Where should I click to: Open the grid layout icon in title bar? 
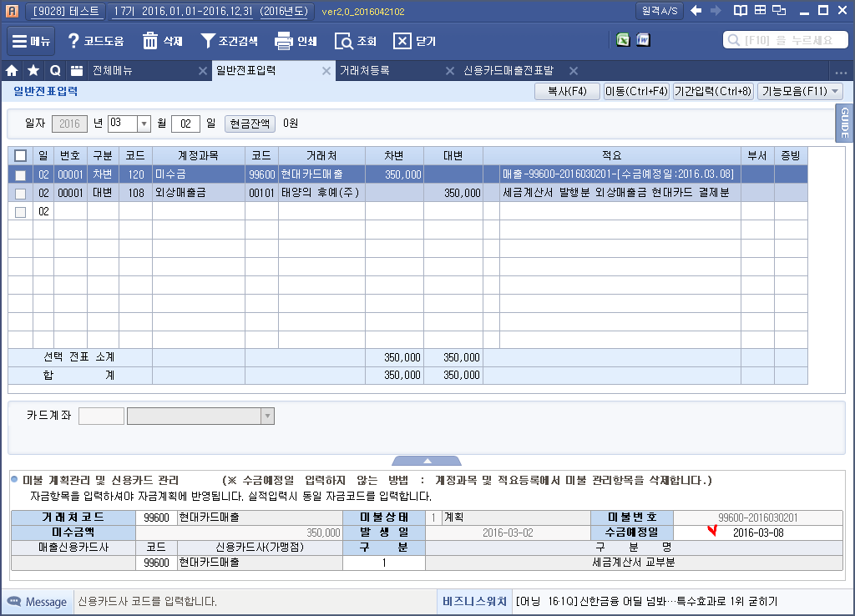coord(760,10)
